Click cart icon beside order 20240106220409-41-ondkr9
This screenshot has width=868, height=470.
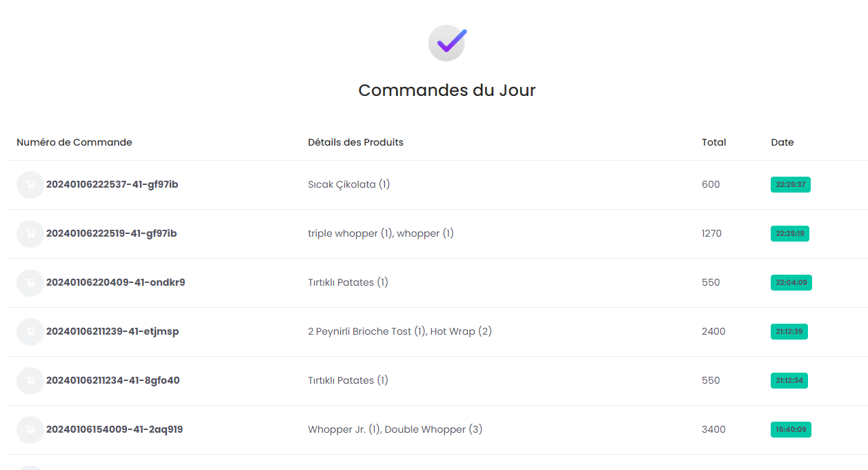point(30,283)
